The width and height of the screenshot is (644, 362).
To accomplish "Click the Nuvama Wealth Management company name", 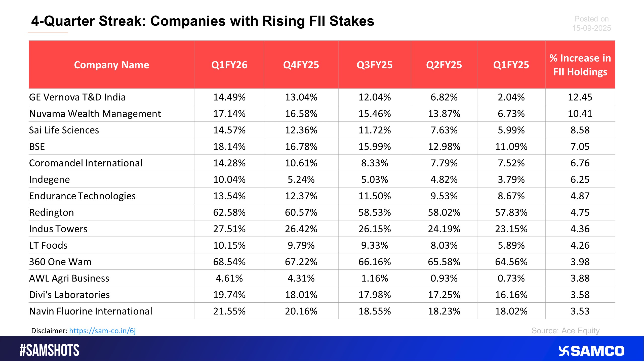I will coord(95,114).
